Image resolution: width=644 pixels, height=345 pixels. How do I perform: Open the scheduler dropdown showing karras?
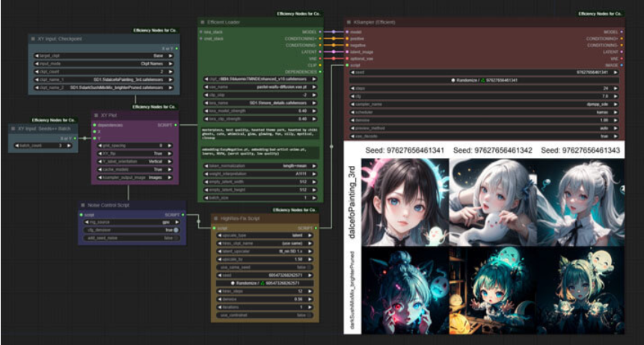point(484,112)
